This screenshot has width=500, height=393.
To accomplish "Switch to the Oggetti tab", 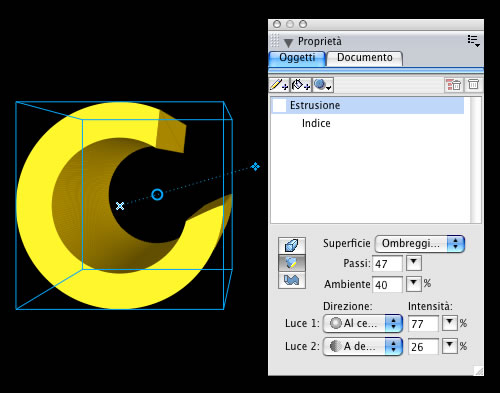I will click(x=297, y=58).
